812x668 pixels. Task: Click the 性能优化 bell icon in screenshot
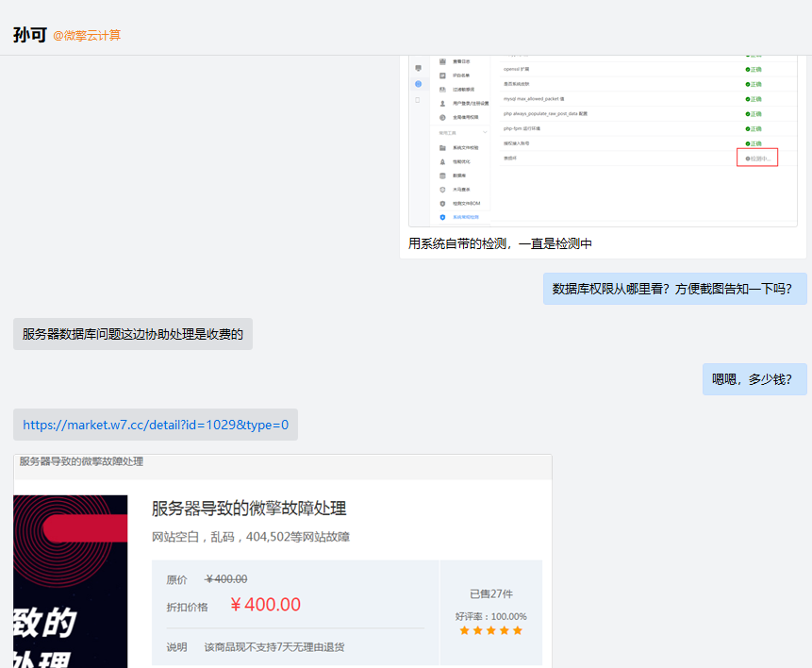[442, 161]
